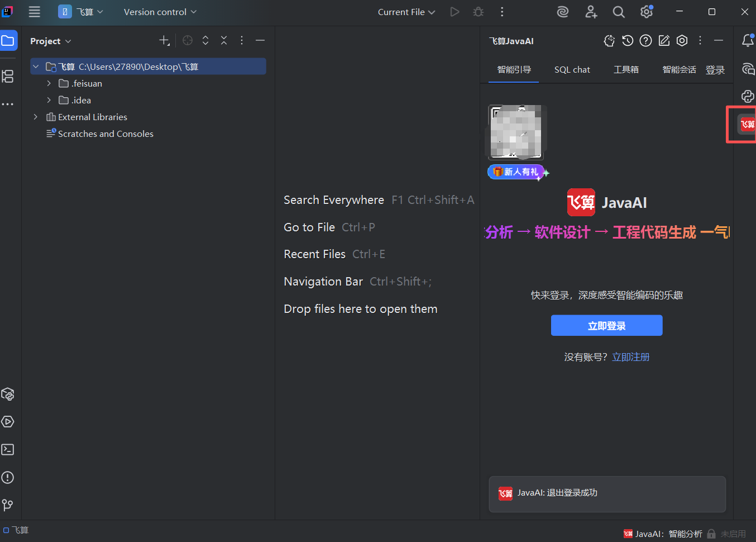Open JavaAI hexagon settings icon
This screenshot has width=756, height=542.
(682, 41)
